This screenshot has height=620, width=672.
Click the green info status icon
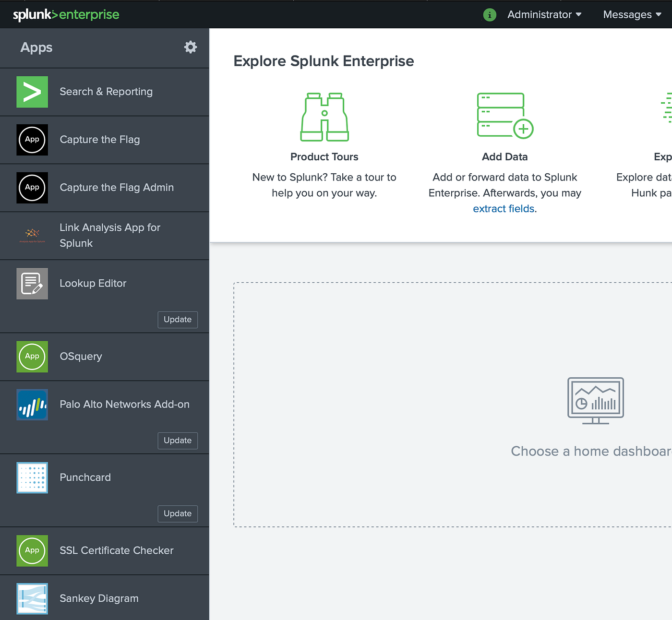point(490,15)
